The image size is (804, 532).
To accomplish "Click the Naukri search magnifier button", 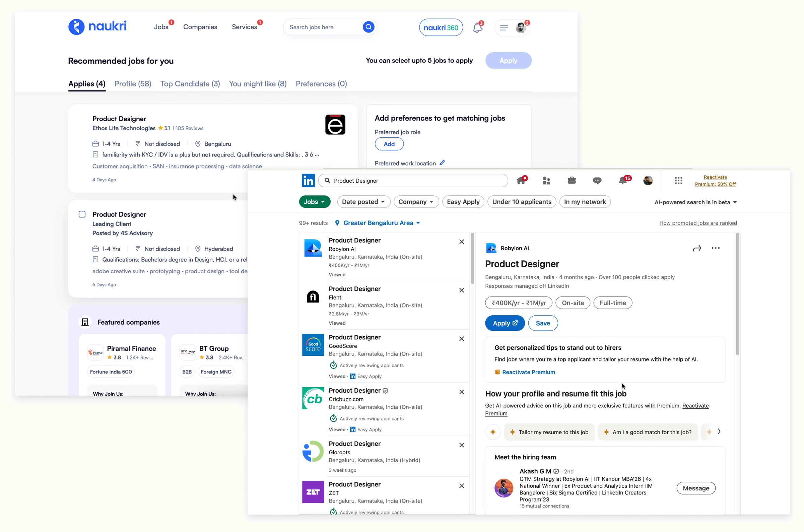I will coord(368,27).
